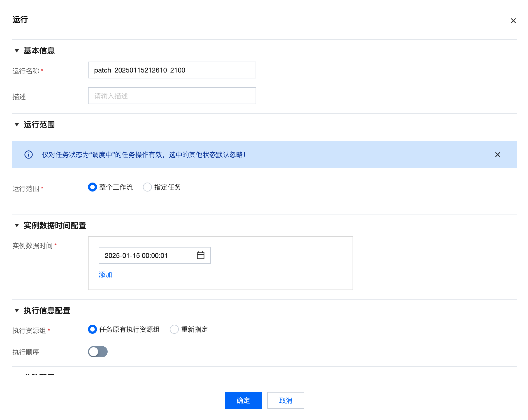This screenshot has height=420, width=528.
Task: Collapse the 基本信息 section
Action: click(x=17, y=51)
